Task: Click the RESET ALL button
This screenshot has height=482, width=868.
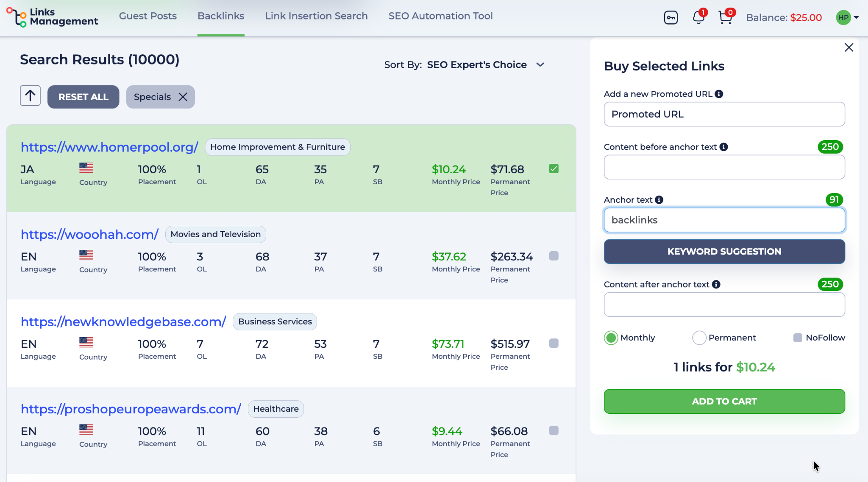Action: pos(83,97)
